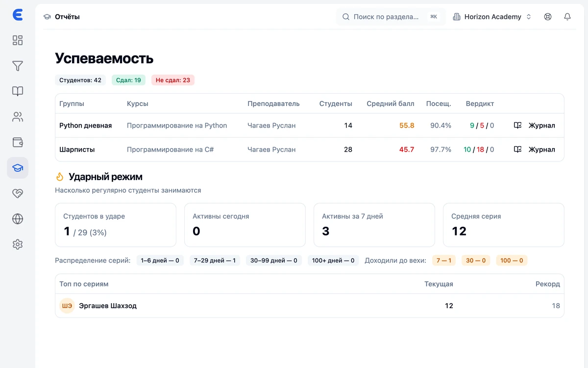
Task: Click the graduation cap icon beside Отчёты
Action: 47,17
